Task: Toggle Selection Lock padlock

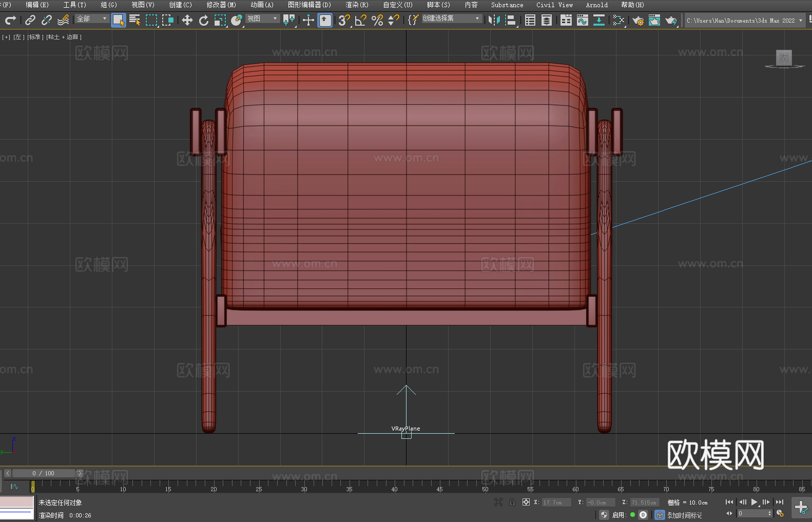Action: [x=512, y=502]
